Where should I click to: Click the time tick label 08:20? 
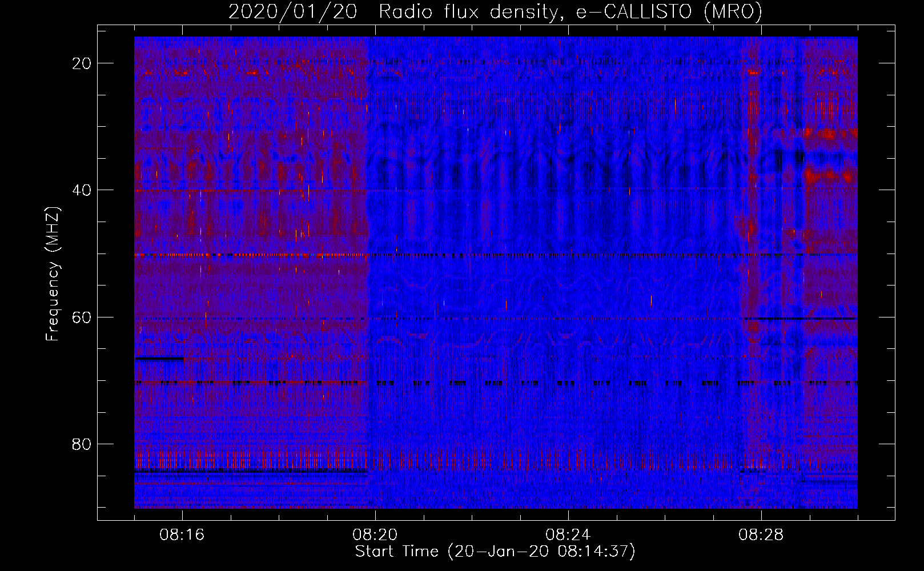click(x=375, y=535)
